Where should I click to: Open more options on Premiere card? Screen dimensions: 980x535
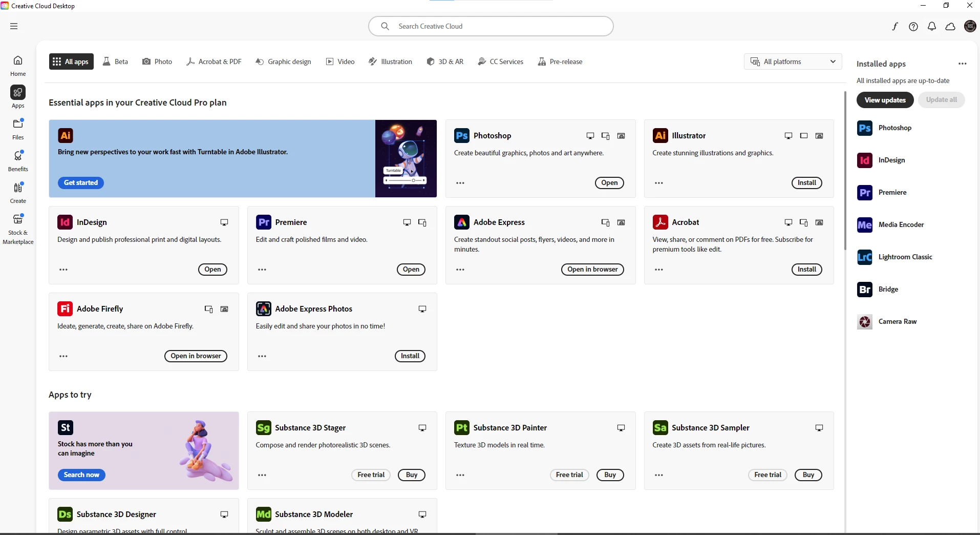262,270
